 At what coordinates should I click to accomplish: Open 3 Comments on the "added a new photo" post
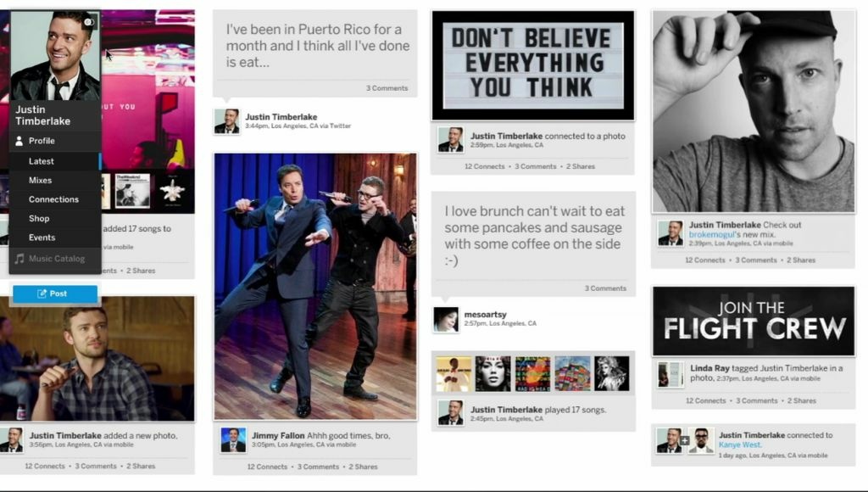pos(96,467)
